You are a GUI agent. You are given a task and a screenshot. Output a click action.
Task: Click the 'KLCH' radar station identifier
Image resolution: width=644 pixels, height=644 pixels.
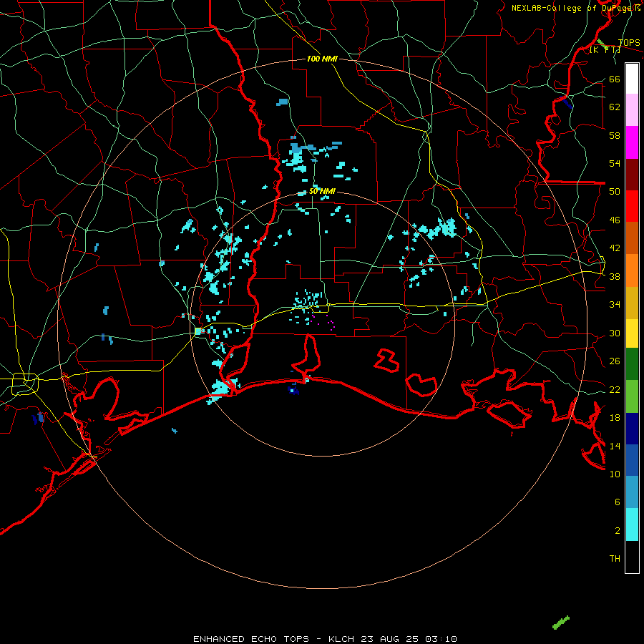pyautogui.click(x=341, y=639)
